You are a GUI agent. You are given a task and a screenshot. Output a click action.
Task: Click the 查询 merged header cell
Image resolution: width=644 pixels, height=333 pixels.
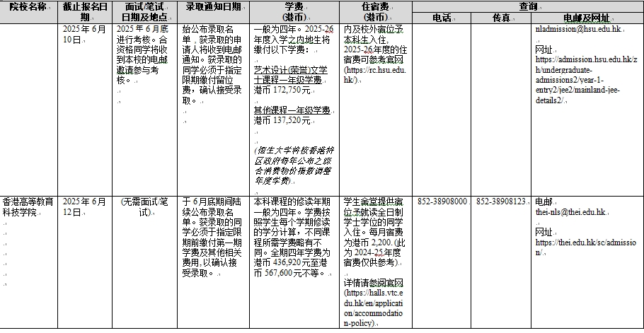(x=528, y=6)
